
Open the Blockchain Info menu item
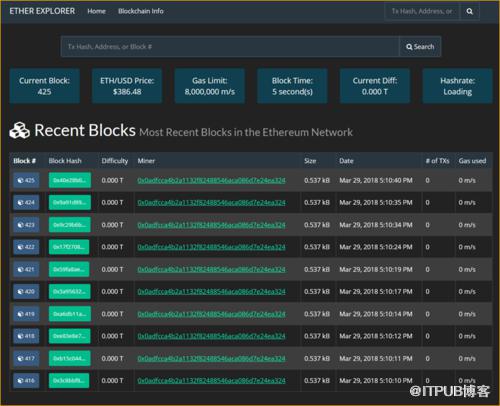point(141,11)
